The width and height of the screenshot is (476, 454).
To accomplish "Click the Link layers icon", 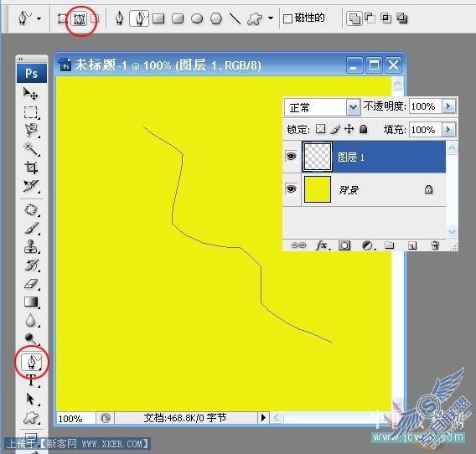I will coord(298,245).
